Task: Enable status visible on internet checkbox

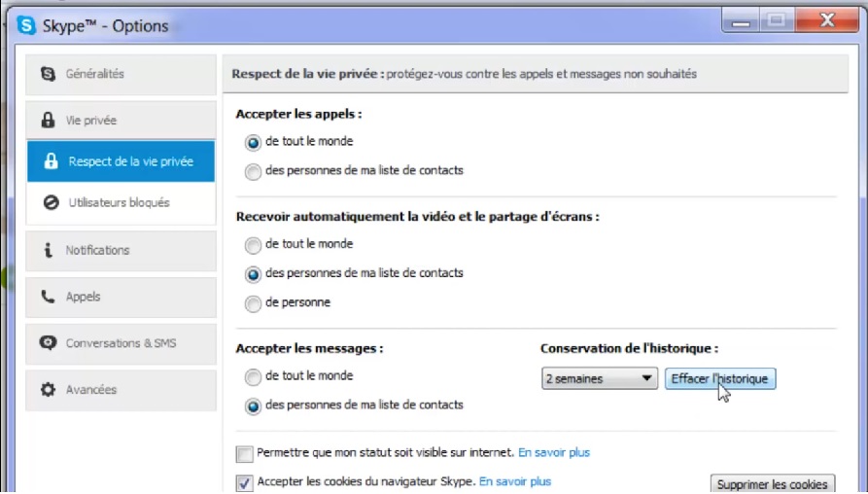Action: [x=244, y=453]
